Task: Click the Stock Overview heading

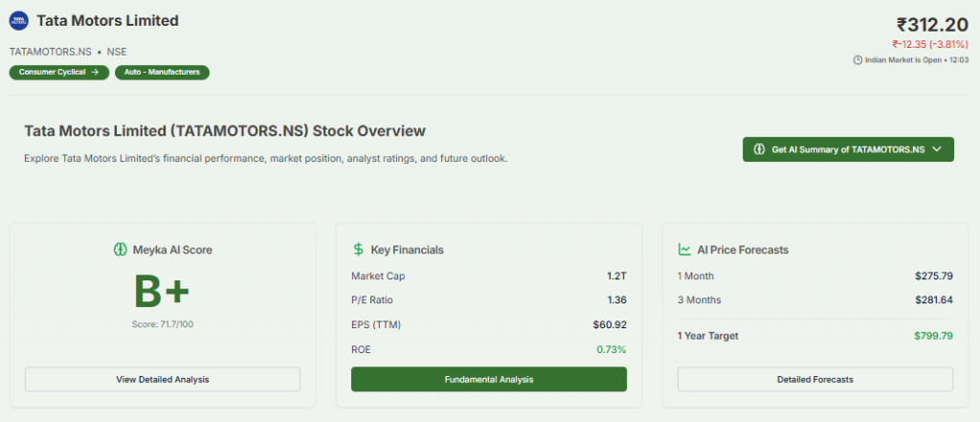Action: 225,131
